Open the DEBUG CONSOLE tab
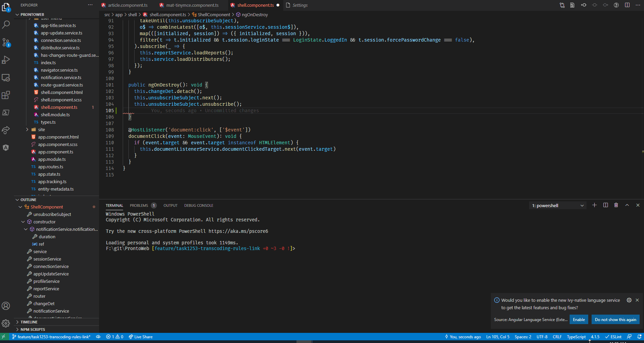644x343 pixels. pos(198,205)
